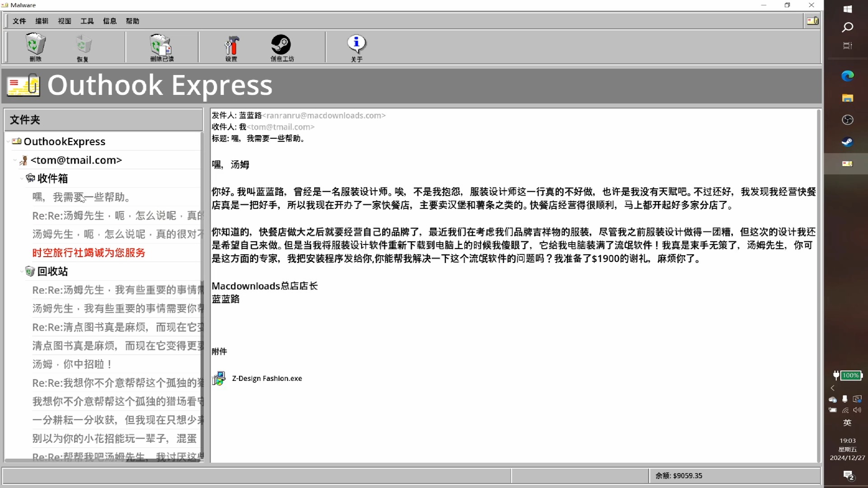Open inbox mail 'Re:Re:汤姆先生，呃，怎么说呢'

coord(118,216)
